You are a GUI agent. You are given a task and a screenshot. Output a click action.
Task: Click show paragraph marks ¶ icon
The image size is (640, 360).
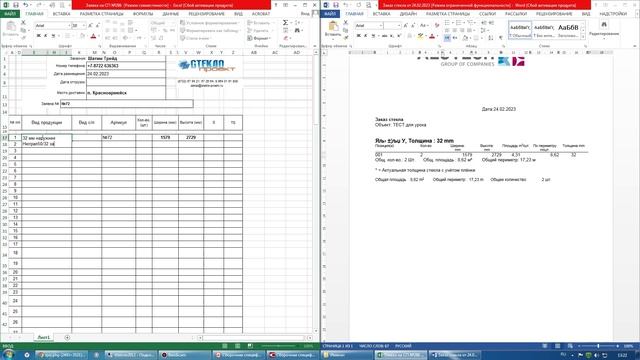[x=501, y=38]
